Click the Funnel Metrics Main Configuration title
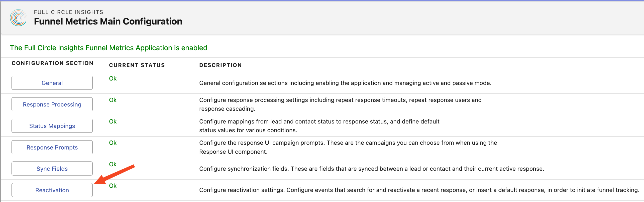The width and height of the screenshot is (644, 202). coord(108,21)
